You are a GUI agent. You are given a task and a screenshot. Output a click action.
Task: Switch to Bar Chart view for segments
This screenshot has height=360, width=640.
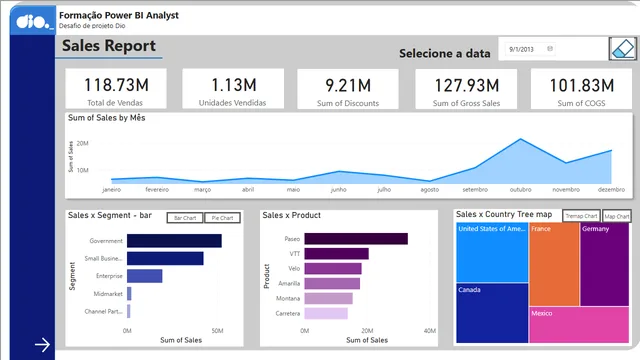[x=185, y=218]
